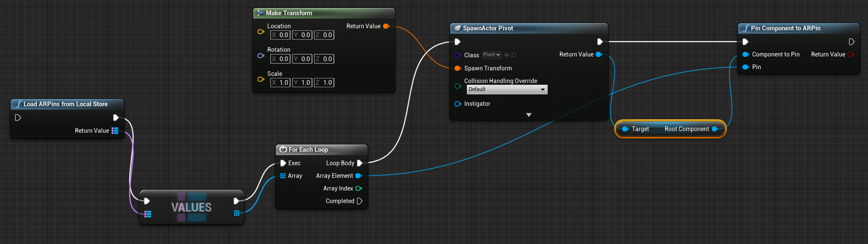The width and height of the screenshot is (868, 244).
Task: Click Pin Component to ARPin Return Value pin
Action: [x=851, y=54]
